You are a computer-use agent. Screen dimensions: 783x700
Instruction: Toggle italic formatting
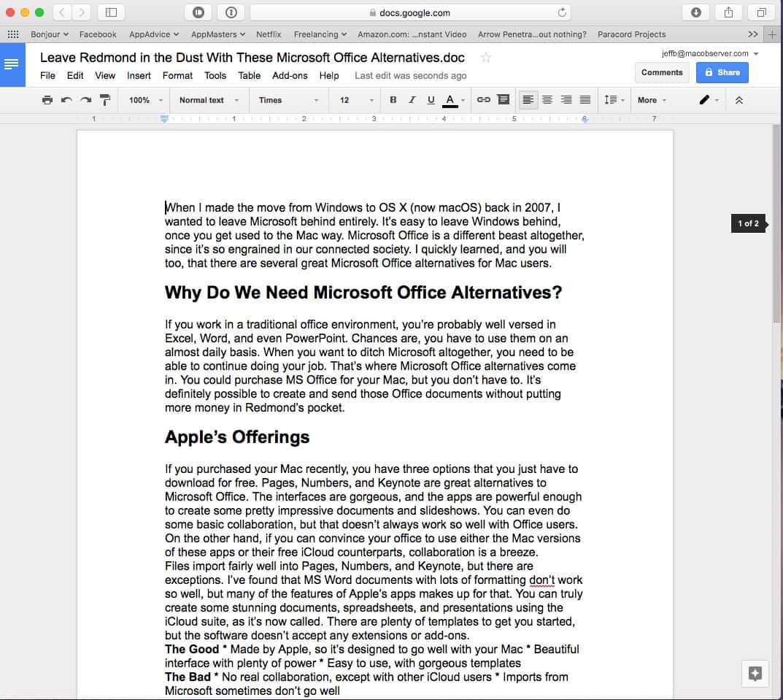click(412, 100)
